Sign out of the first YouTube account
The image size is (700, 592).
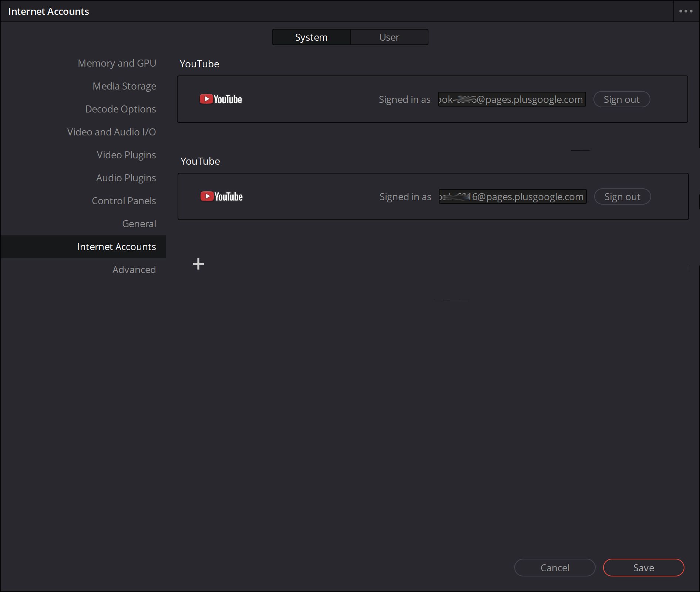pyautogui.click(x=622, y=99)
